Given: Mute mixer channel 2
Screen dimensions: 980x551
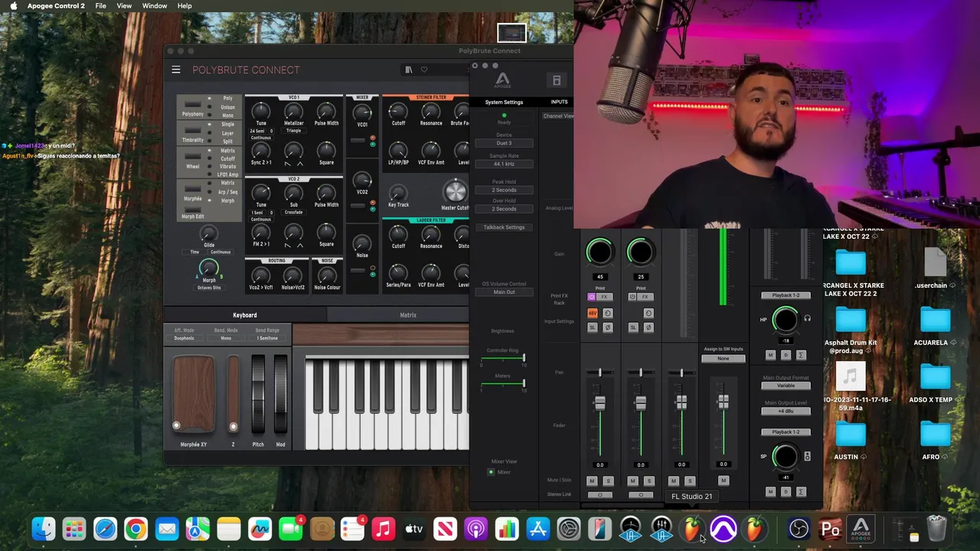Looking at the screenshot, I should point(632,481).
